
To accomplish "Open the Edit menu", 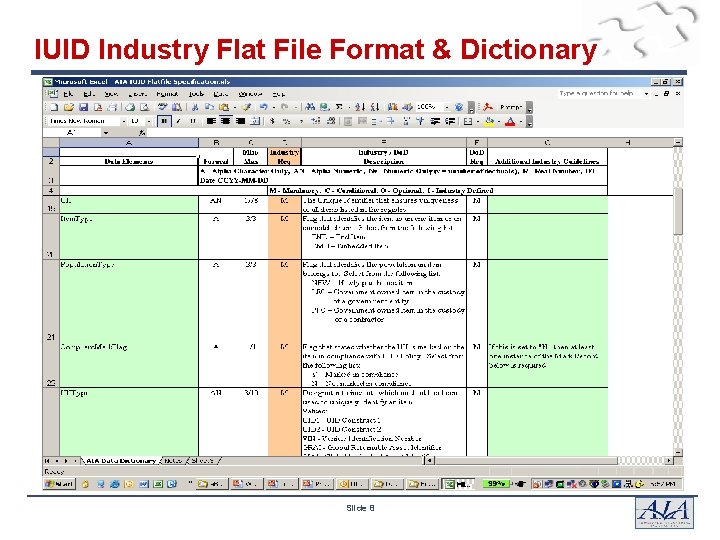I will tap(89, 94).
